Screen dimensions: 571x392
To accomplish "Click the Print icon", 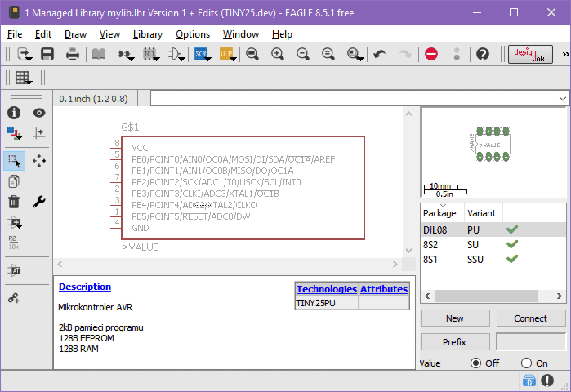I will 73,54.
